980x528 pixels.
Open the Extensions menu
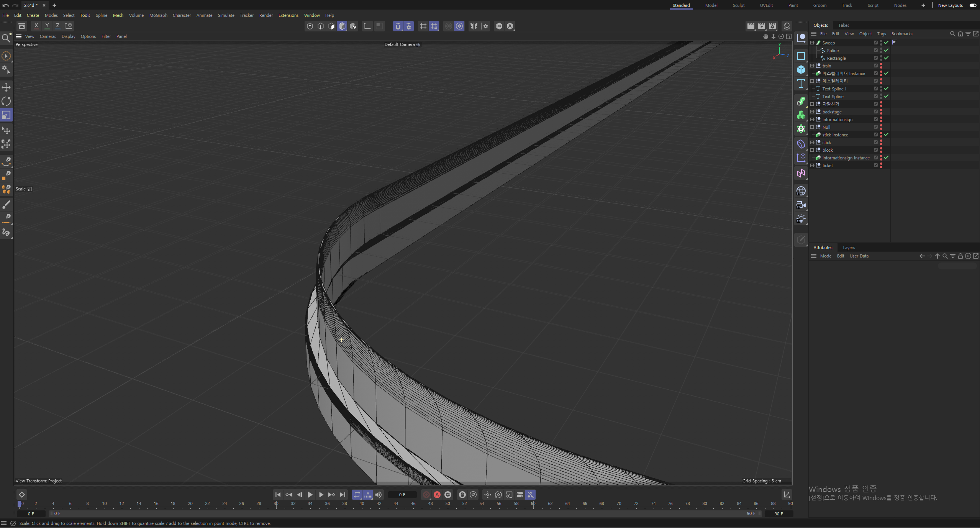pyautogui.click(x=288, y=15)
